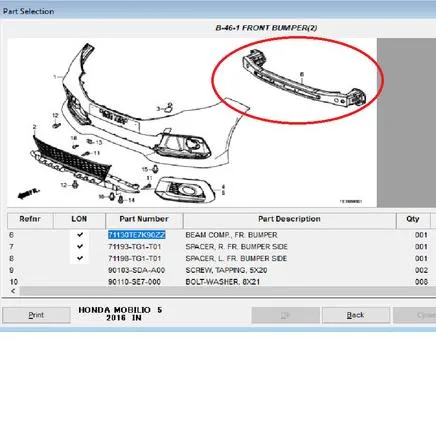Click the Print button
This screenshot has width=436, height=436.
tap(36, 315)
